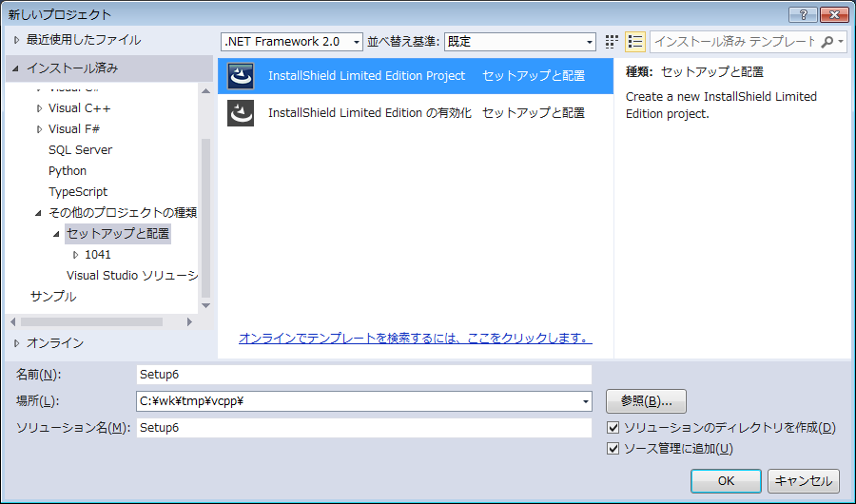Open the .NET Framework 2.0 dropdown

coord(292,42)
